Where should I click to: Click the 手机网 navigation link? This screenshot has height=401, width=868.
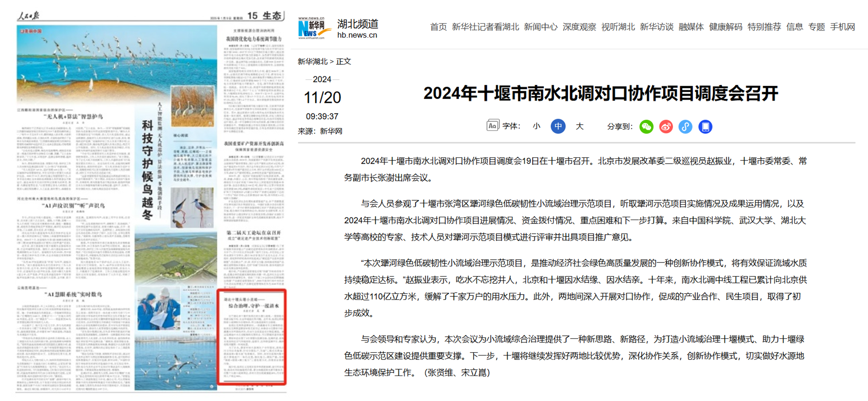843,27
